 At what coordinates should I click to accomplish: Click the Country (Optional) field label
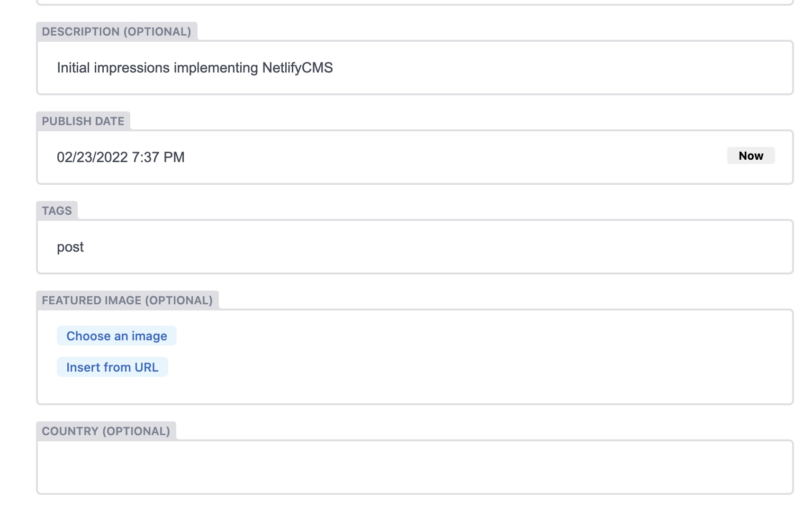coord(106,431)
